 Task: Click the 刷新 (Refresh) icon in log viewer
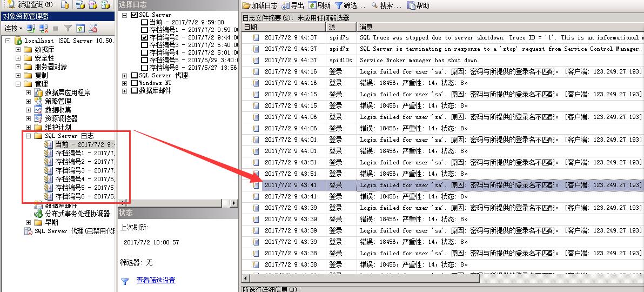[x=312, y=5]
